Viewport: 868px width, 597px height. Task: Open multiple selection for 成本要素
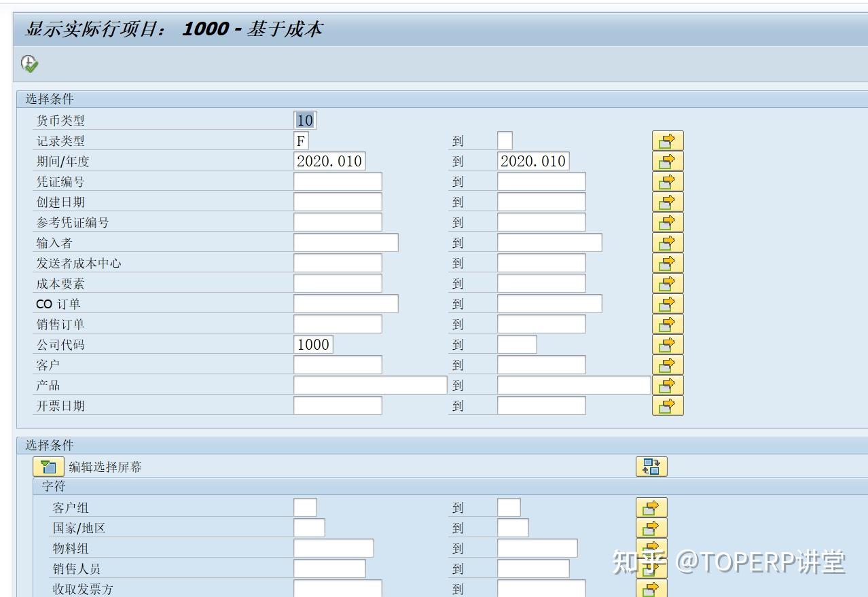666,283
